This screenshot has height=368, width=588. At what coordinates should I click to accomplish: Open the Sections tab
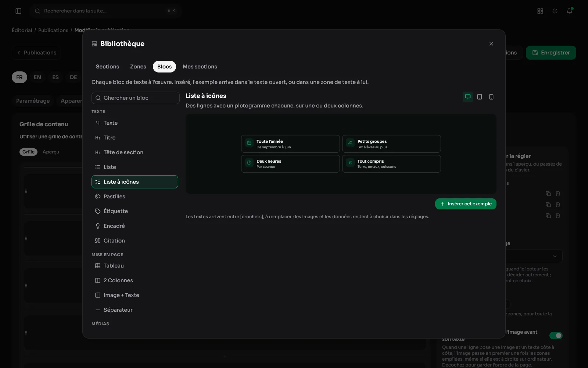point(107,67)
